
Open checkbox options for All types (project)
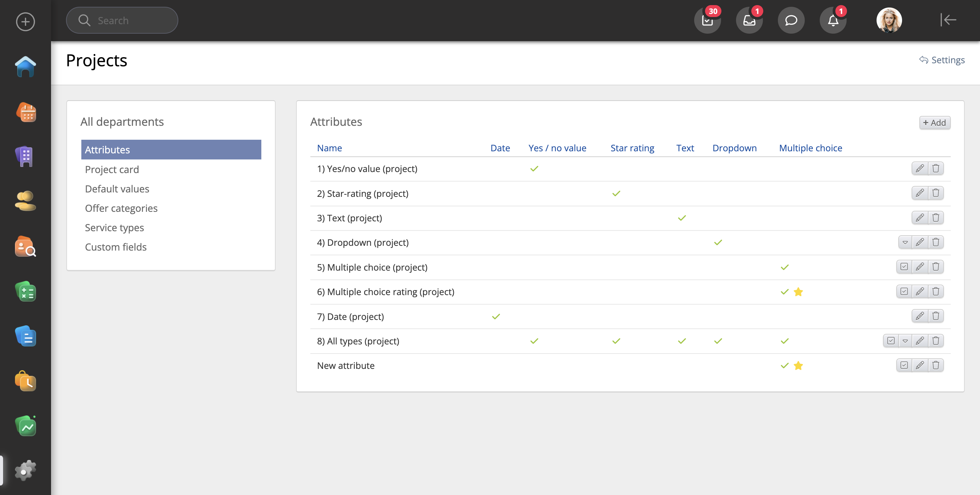[x=891, y=341]
